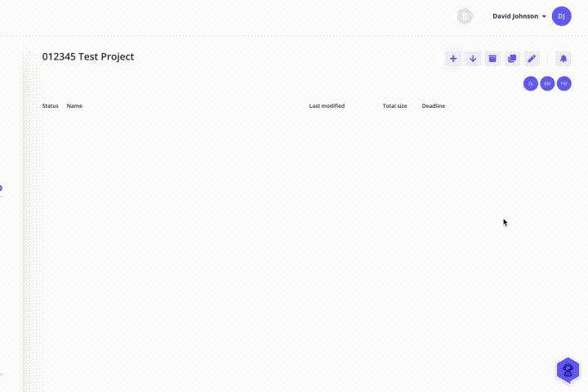Image resolution: width=588 pixels, height=392 pixels.
Task: Sort by Total size column header
Action: click(x=394, y=106)
